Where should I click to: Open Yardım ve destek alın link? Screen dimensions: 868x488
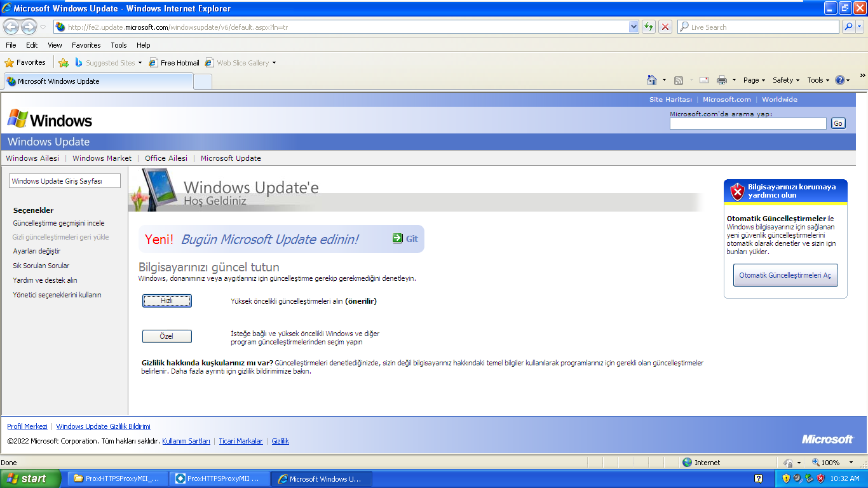(x=45, y=280)
